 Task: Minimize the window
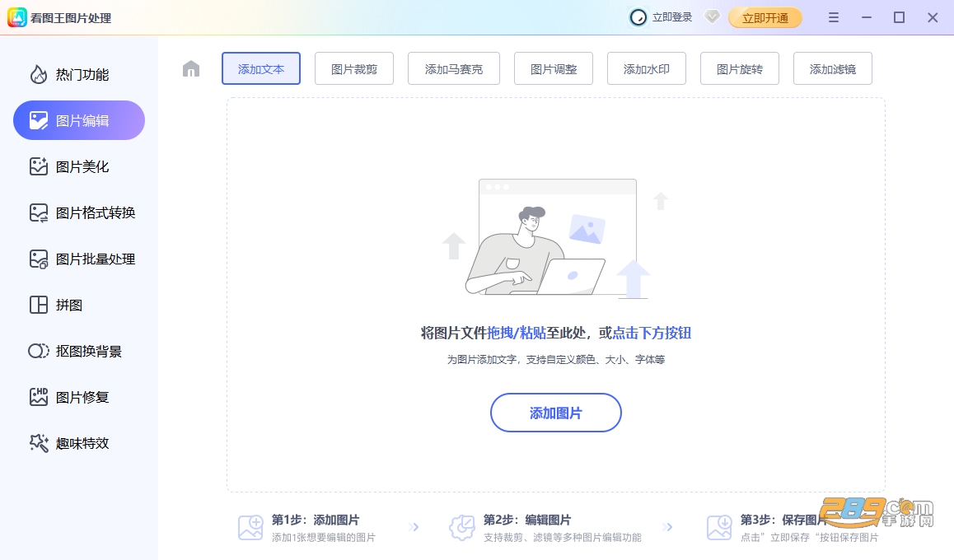[867, 17]
